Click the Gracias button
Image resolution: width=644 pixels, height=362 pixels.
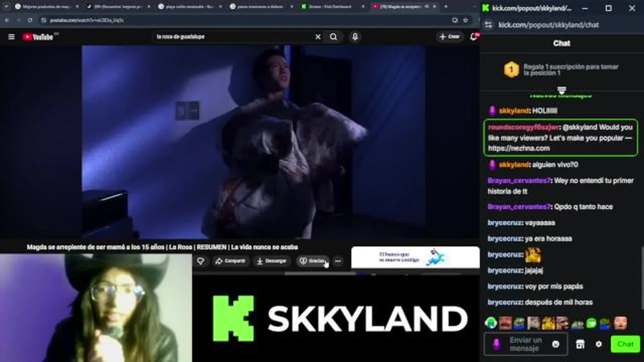click(312, 261)
